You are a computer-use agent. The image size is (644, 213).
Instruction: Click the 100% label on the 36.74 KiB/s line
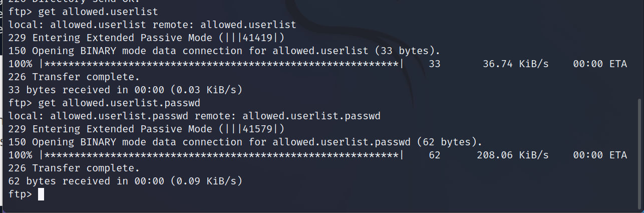[x=21, y=64]
